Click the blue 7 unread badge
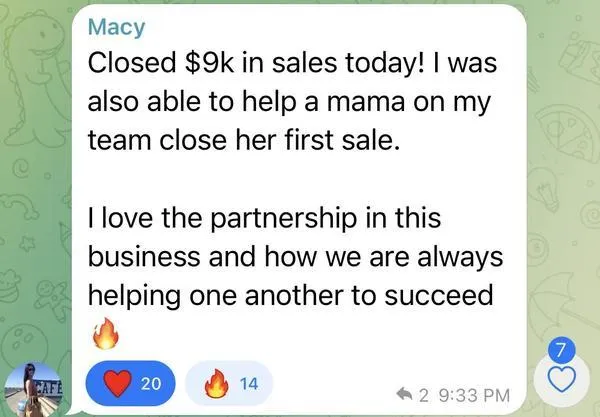Screen dimensions: 600x417 [x=562, y=351]
